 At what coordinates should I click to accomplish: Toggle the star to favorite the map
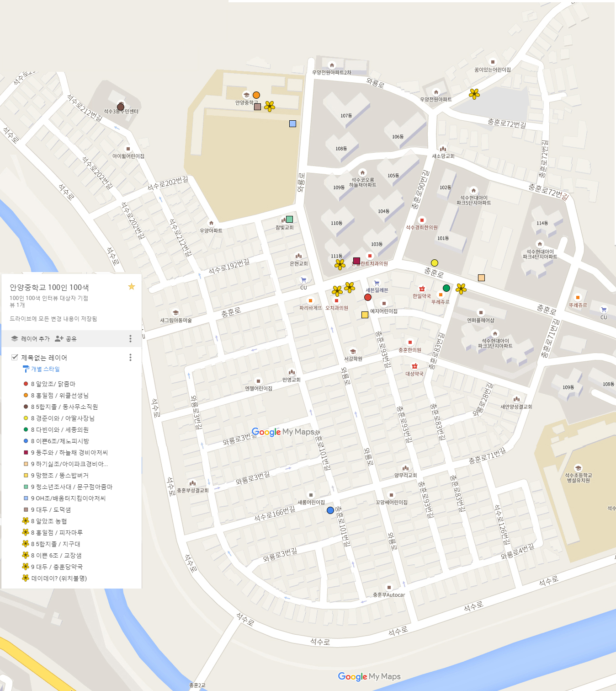tap(132, 287)
